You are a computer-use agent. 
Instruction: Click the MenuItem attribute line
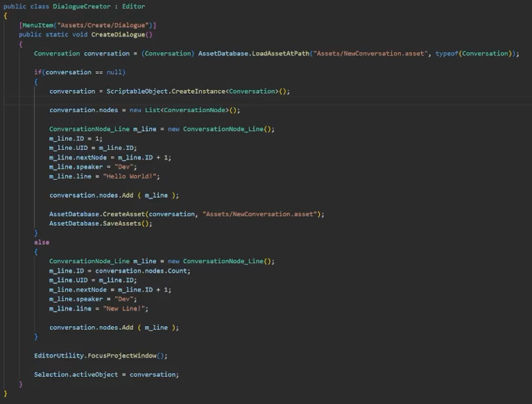87,25
